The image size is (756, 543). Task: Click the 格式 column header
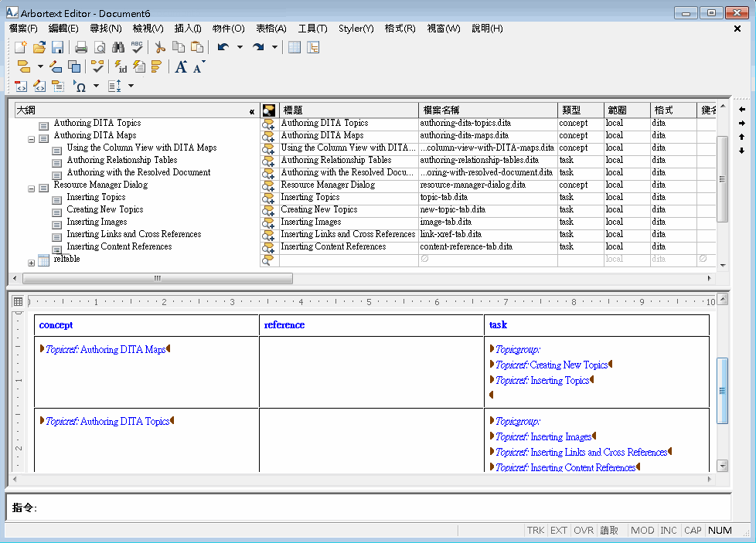(x=673, y=110)
